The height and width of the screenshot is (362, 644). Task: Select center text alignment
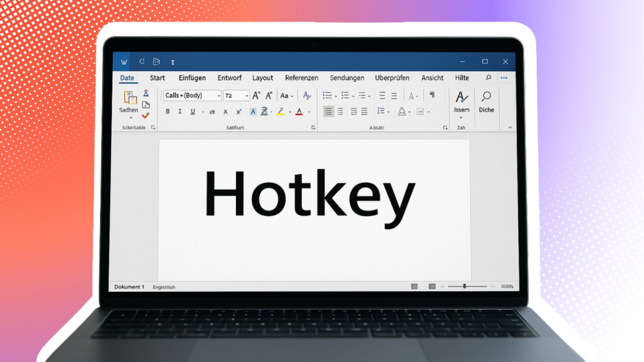pos(340,111)
